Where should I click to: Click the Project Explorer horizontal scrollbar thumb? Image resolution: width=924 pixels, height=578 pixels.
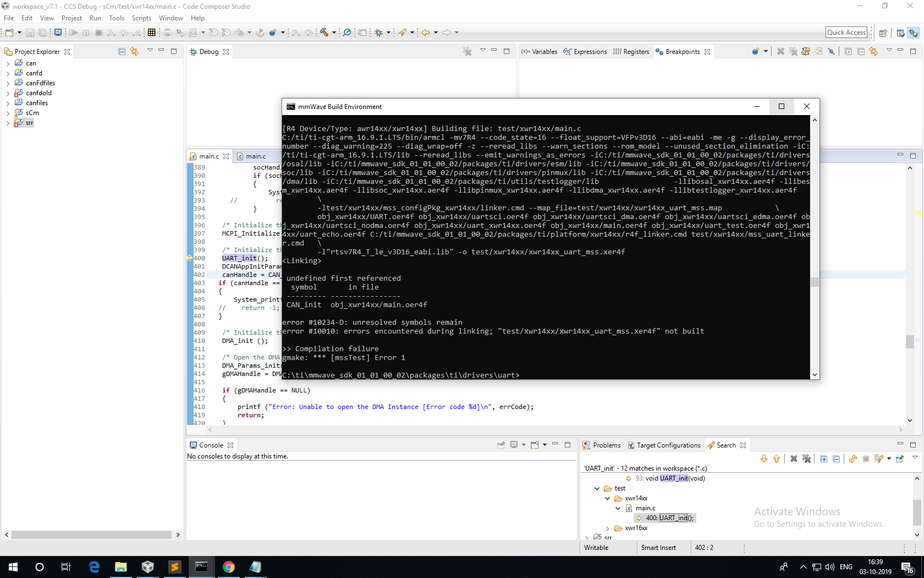[x=91, y=535]
